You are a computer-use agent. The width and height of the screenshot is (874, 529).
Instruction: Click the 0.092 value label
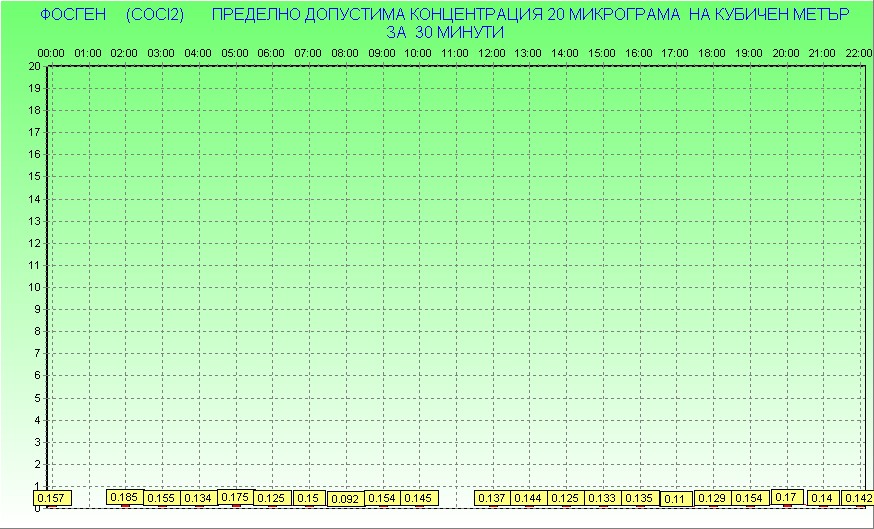click(345, 499)
